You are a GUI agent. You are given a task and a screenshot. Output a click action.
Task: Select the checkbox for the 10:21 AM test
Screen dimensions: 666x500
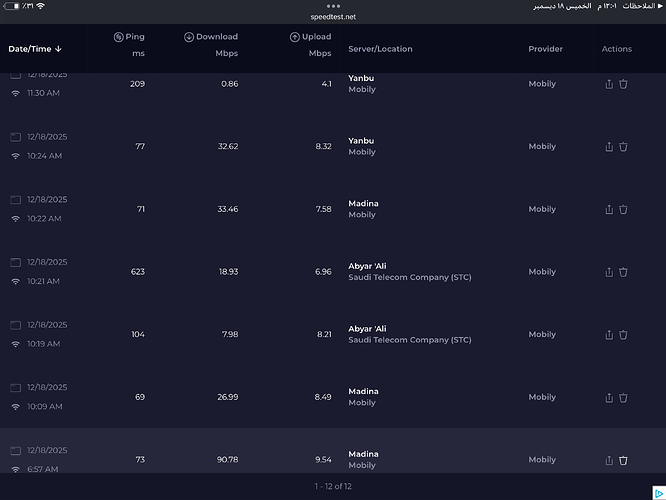pyautogui.click(x=15, y=262)
